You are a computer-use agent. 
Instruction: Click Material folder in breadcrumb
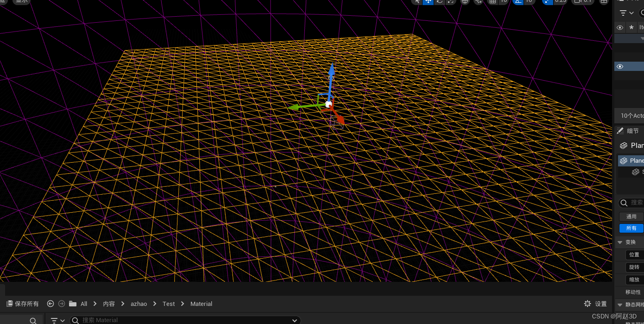click(x=201, y=304)
